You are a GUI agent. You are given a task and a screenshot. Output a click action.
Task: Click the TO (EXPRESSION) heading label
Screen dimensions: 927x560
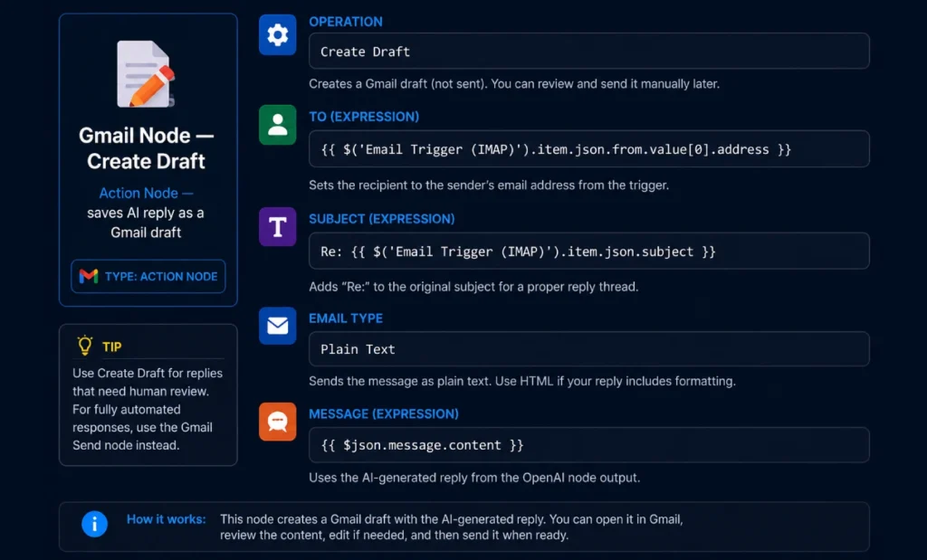[364, 117]
